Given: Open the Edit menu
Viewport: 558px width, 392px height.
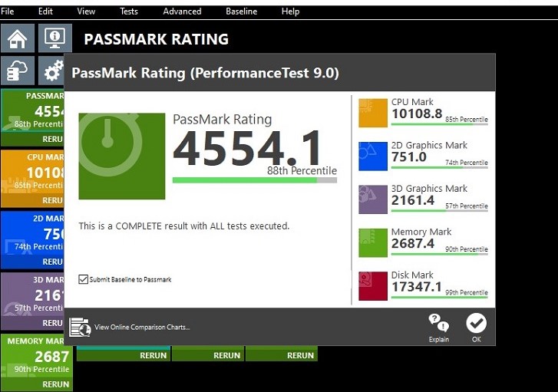Looking at the screenshot, I should click(x=45, y=12).
